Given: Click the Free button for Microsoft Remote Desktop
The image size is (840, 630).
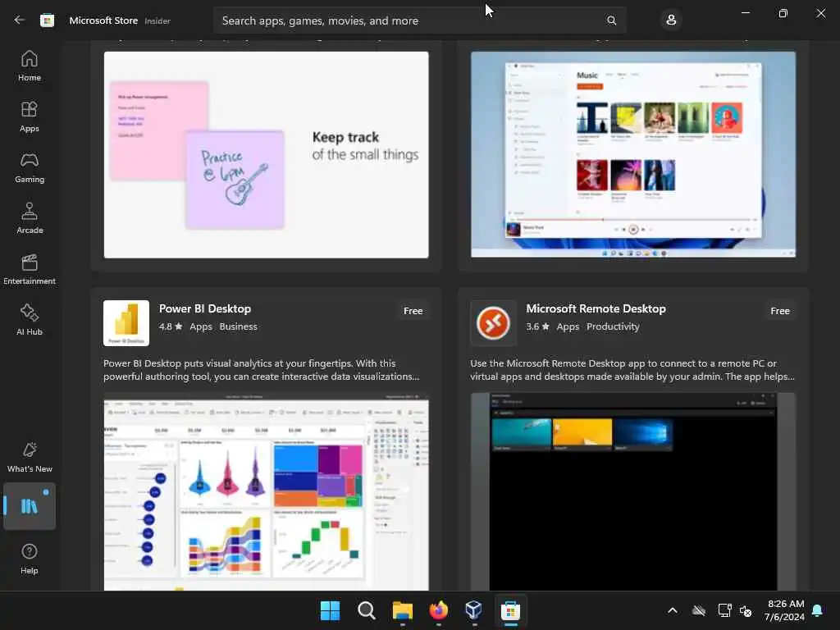Looking at the screenshot, I should coord(780,311).
